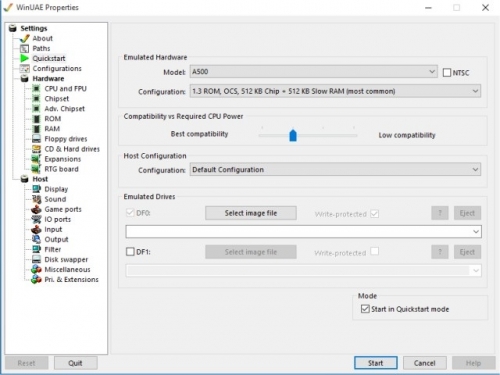Screen dimensions: 500x375
Task: Click the Quit button
Action: tap(75, 363)
